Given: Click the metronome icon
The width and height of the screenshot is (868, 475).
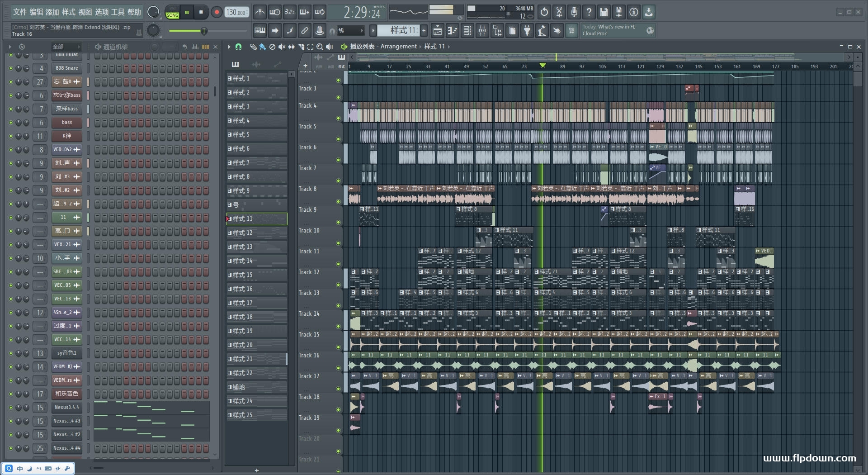Looking at the screenshot, I should click(259, 12).
